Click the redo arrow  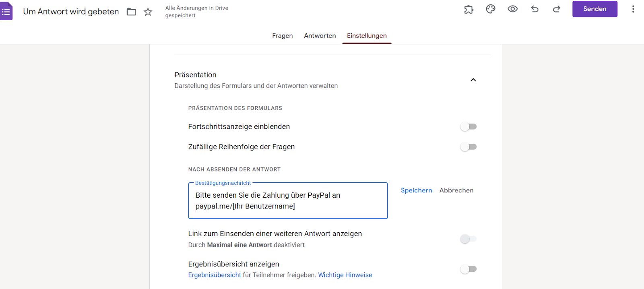point(557,9)
